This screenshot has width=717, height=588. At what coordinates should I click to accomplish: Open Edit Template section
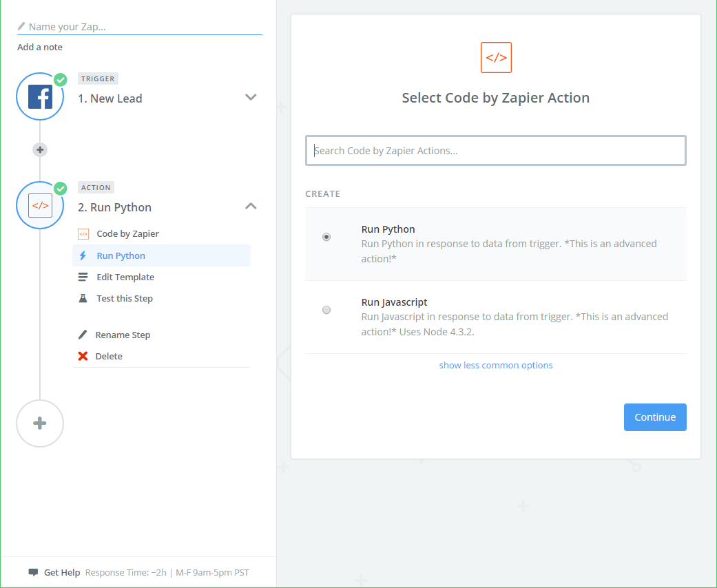click(125, 277)
